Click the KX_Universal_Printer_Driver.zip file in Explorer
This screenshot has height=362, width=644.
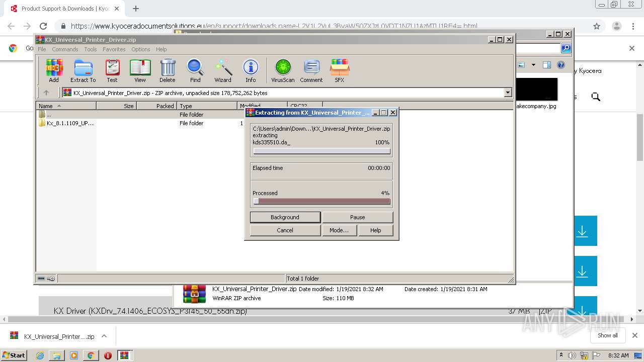click(x=254, y=289)
